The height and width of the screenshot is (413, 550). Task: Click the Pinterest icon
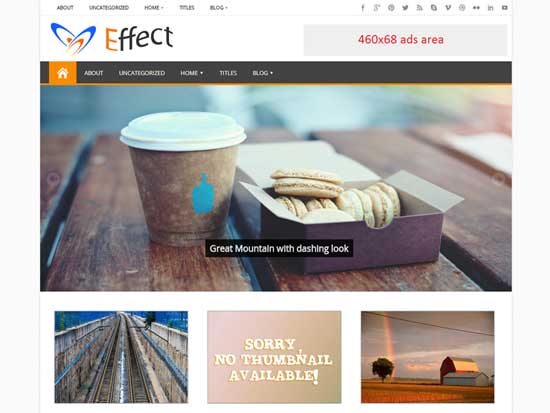pos(391,8)
